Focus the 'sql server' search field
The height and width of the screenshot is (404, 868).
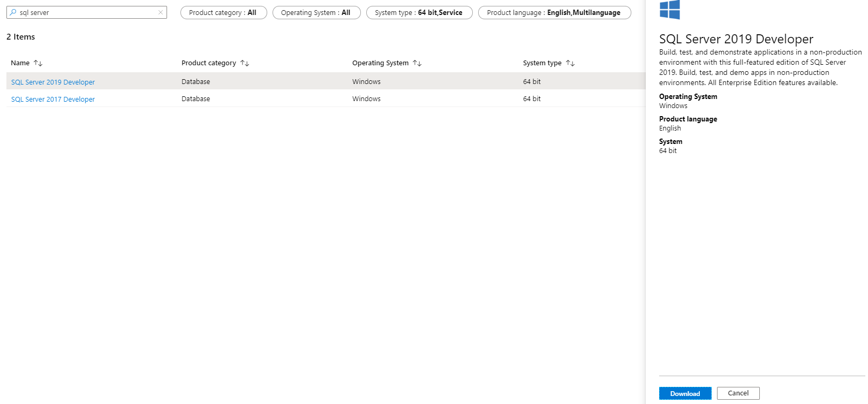pyautogui.click(x=86, y=13)
